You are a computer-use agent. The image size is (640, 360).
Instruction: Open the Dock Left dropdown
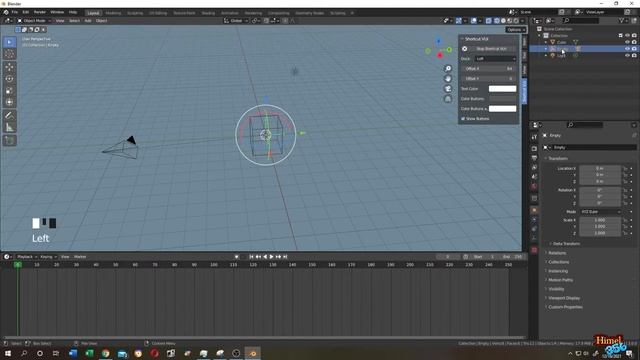pyautogui.click(x=495, y=59)
